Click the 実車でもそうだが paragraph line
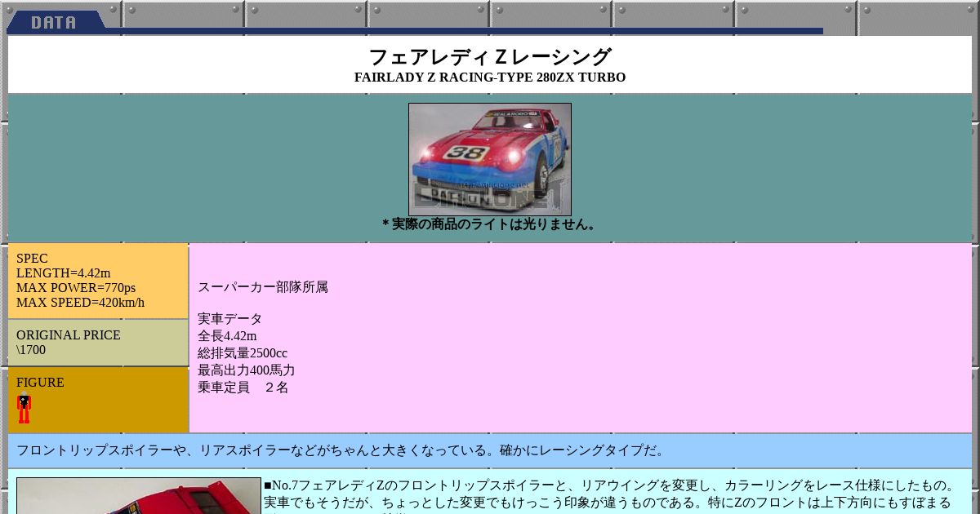This screenshot has height=514, width=980. [608, 503]
